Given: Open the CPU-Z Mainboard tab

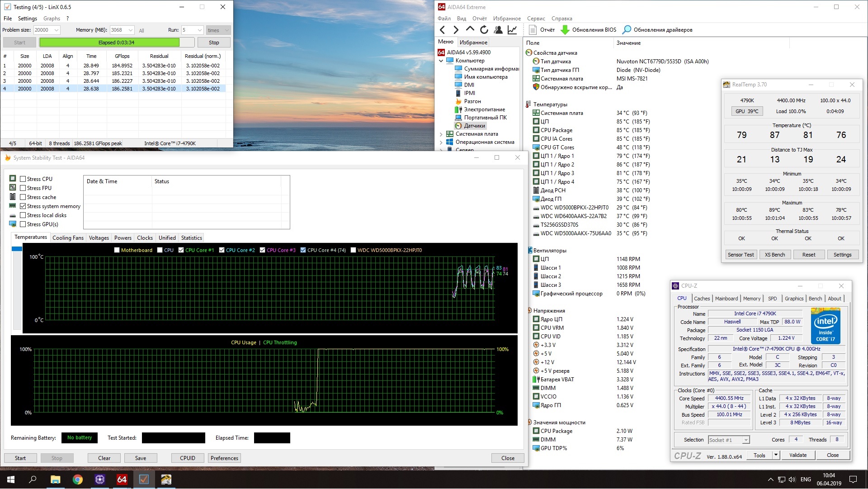Looking at the screenshot, I should click(x=726, y=299).
